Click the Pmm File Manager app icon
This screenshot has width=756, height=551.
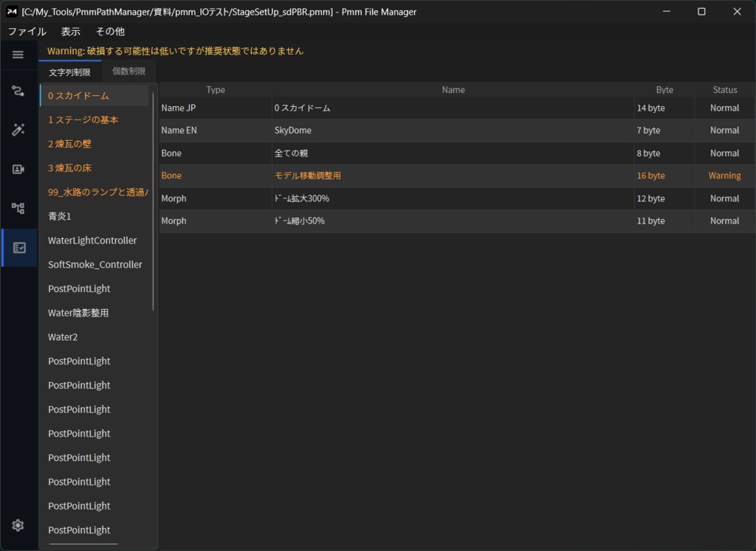click(11, 11)
